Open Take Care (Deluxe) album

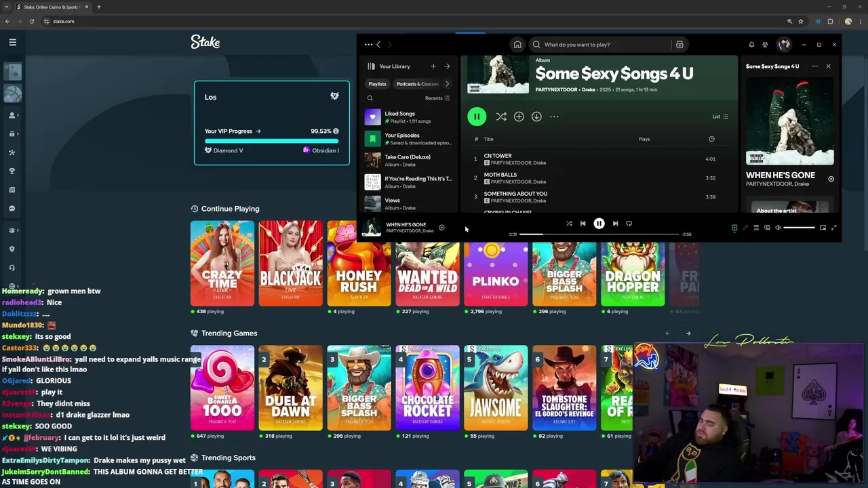pyautogui.click(x=409, y=161)
